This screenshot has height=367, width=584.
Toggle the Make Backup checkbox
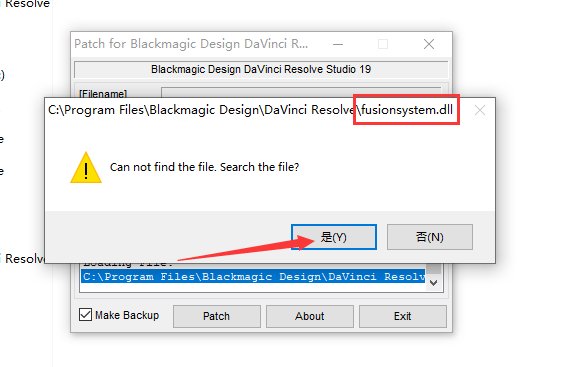pyautogui.click(x=85, y=315)
